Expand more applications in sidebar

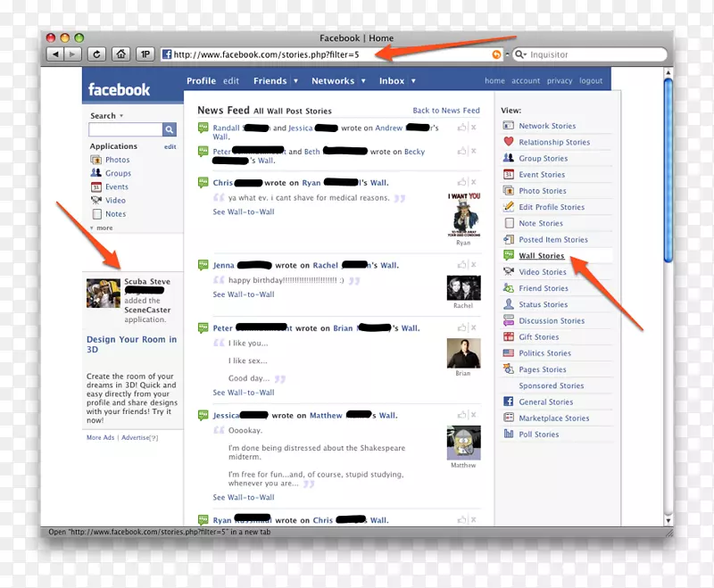coord(102,228)
